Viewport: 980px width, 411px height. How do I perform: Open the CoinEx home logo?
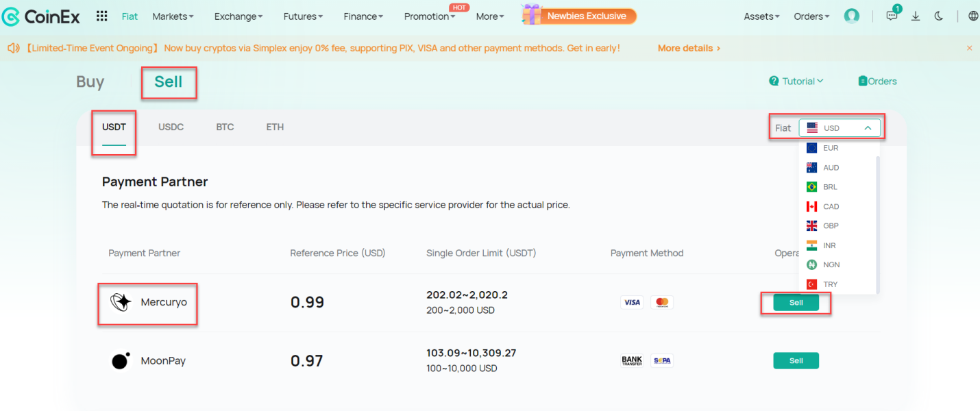coord(41,16)
